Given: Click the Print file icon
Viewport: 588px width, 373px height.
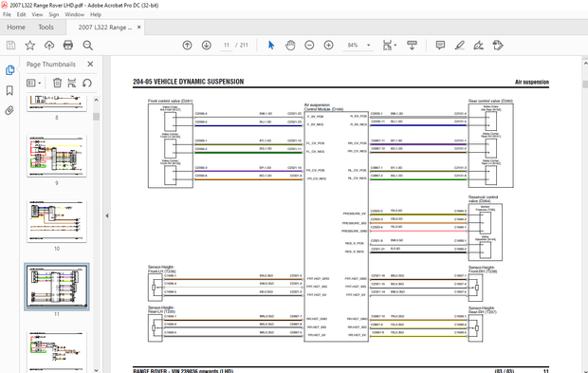Looking at the screenshot, I should tap(68, 46).
